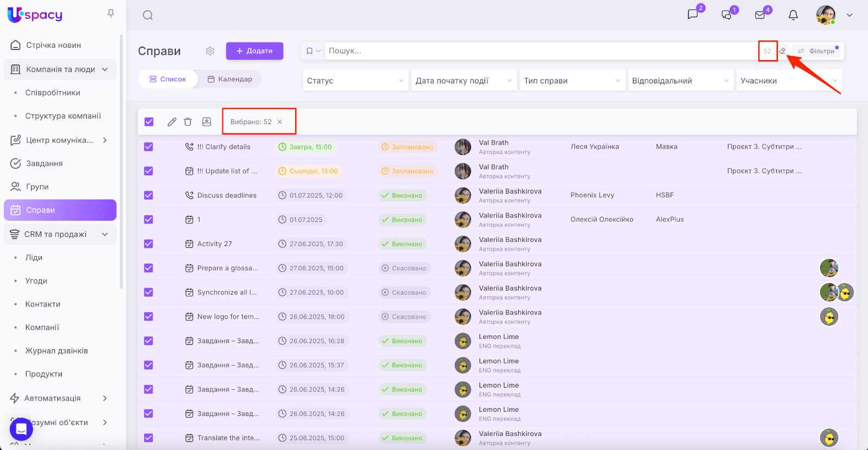
Task: Pin the sidebar with the pin icon
Action: point(111,14)
